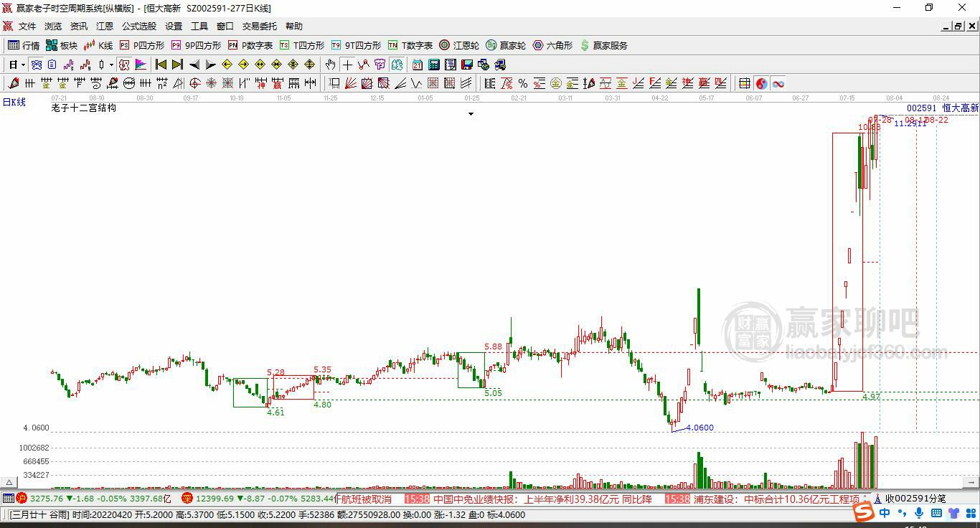The image size is (980, 528).
Task: Click the grid table icon beside yin-yang
Action: click(x=745, y=83)
